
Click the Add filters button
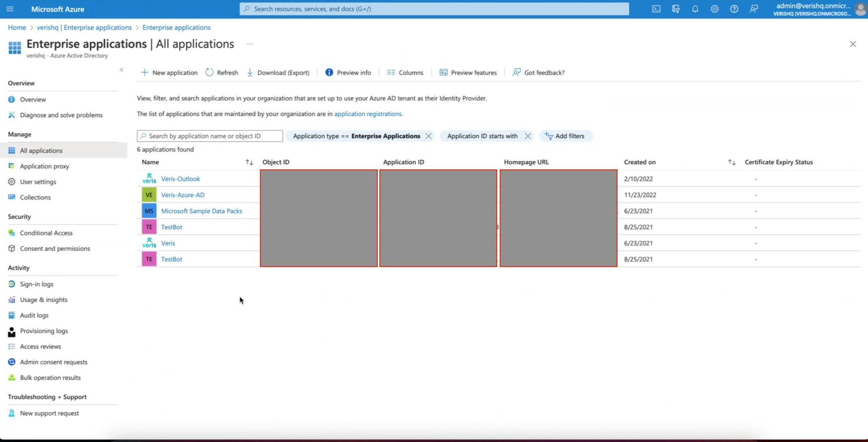click(565, 136)
